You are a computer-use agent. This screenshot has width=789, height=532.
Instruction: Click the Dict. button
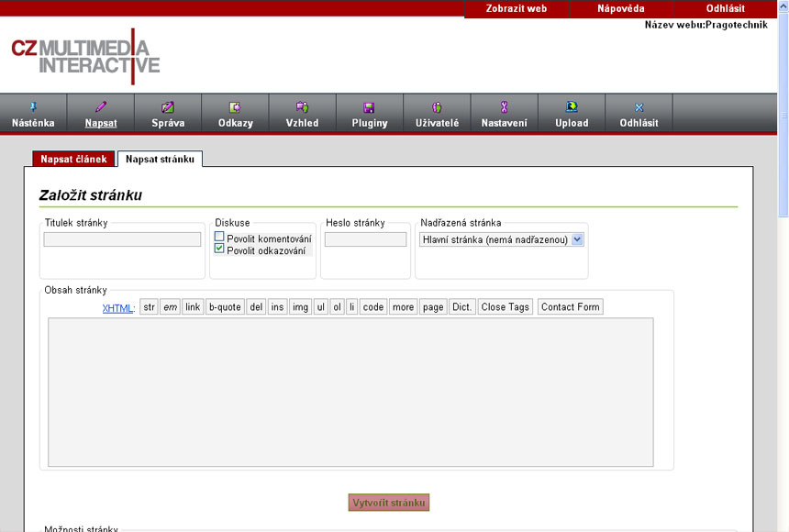[x=461, y=307]
